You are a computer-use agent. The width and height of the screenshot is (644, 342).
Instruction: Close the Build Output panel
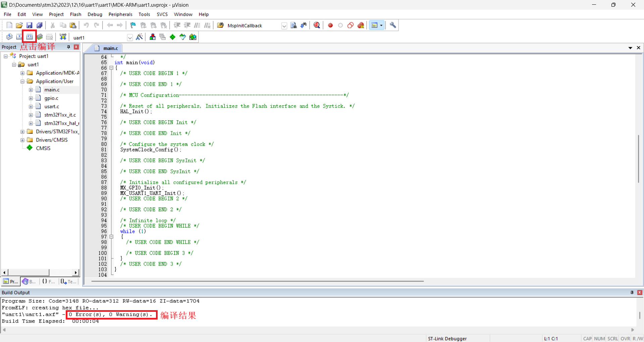[x=640, y=292]
